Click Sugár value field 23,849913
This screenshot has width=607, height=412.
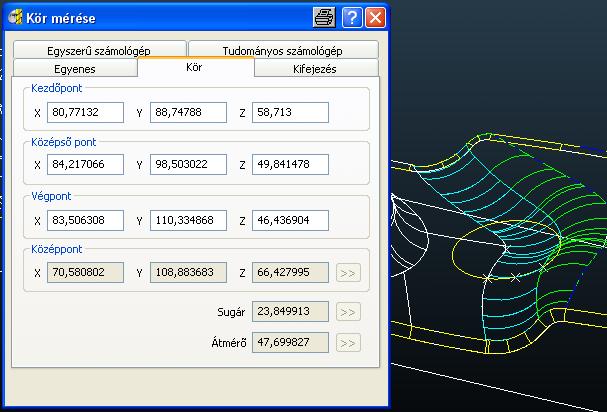(x=290, y=311)
